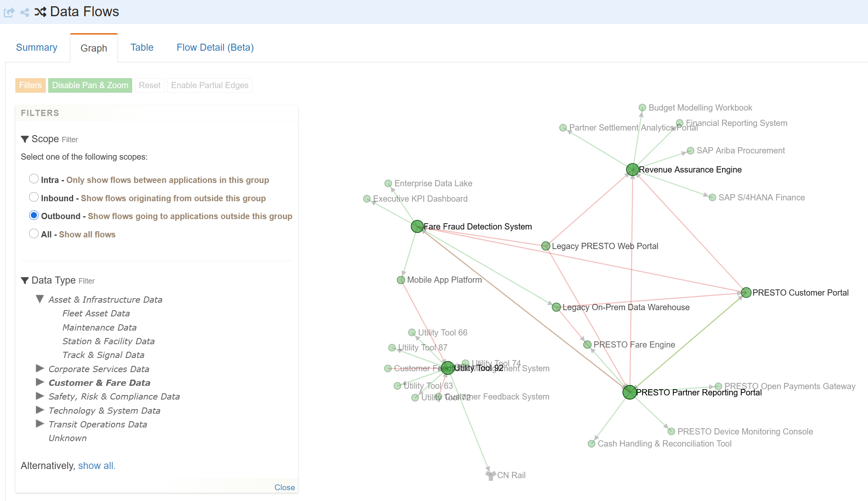
Task: Click the export icon beside the Data Flows title
Action: 9,12
